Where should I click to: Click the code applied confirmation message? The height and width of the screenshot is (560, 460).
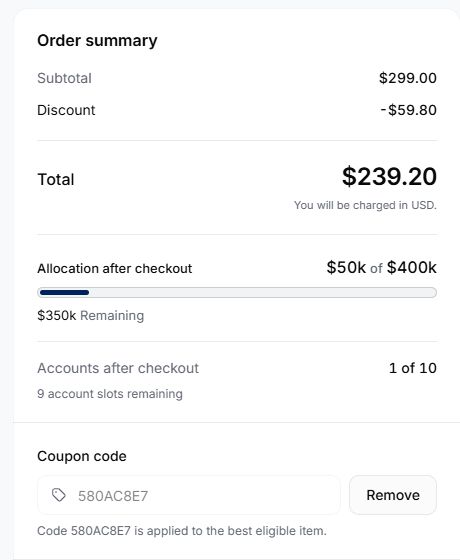(x=182, y=531)
